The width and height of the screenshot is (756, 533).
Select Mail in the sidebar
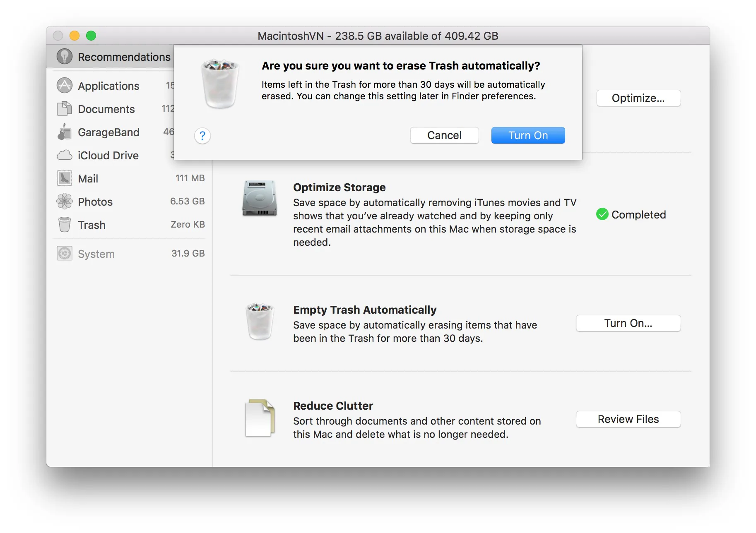click(x=129, y=178)
